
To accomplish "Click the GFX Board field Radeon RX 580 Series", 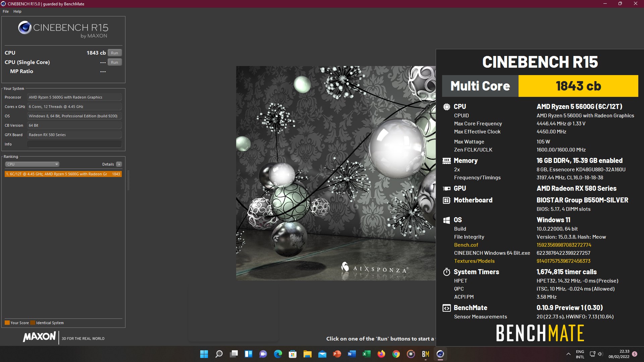I will (74, 135).
